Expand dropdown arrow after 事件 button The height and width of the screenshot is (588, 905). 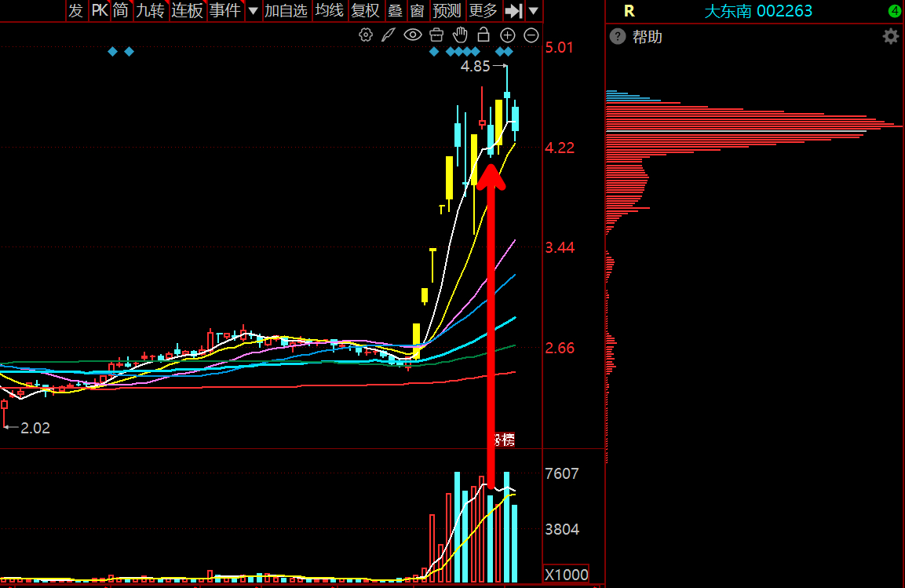(x=253, y=10)
